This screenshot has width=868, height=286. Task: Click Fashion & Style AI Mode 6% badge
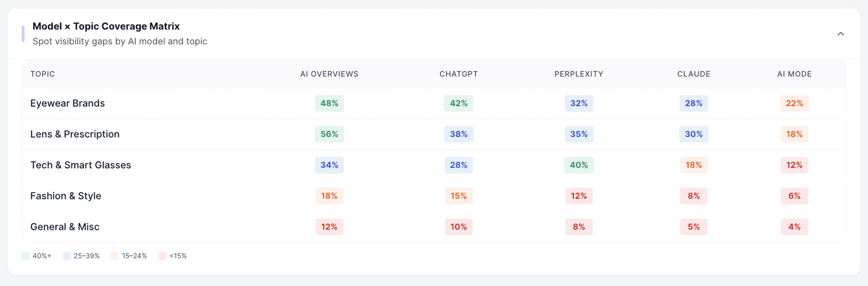click(x=794, y=196)
